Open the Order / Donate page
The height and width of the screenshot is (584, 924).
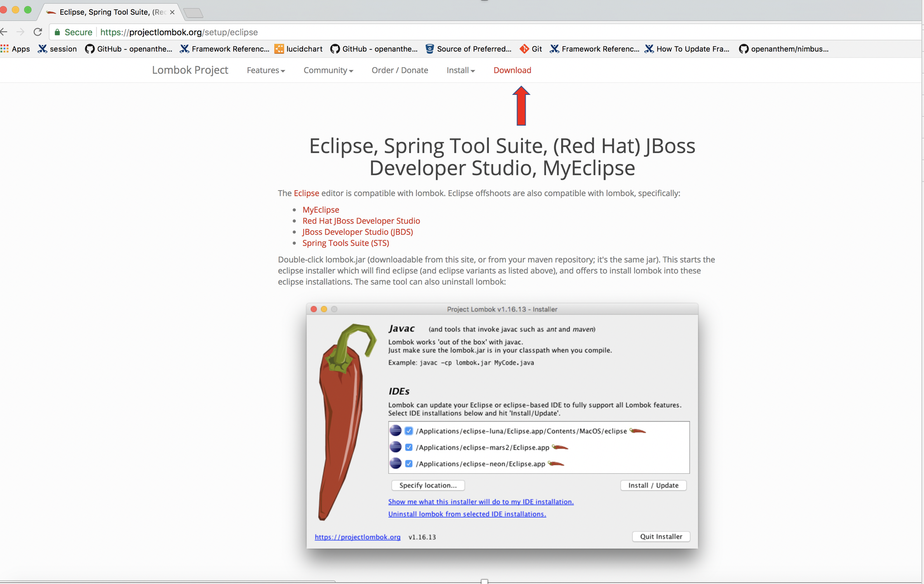(399, 70)
